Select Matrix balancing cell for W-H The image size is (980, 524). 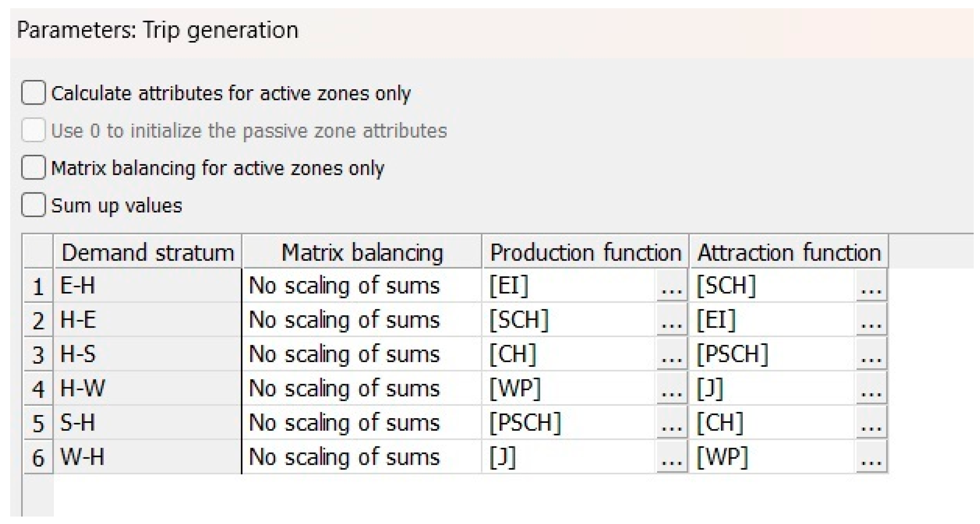(x=361, y=457)
